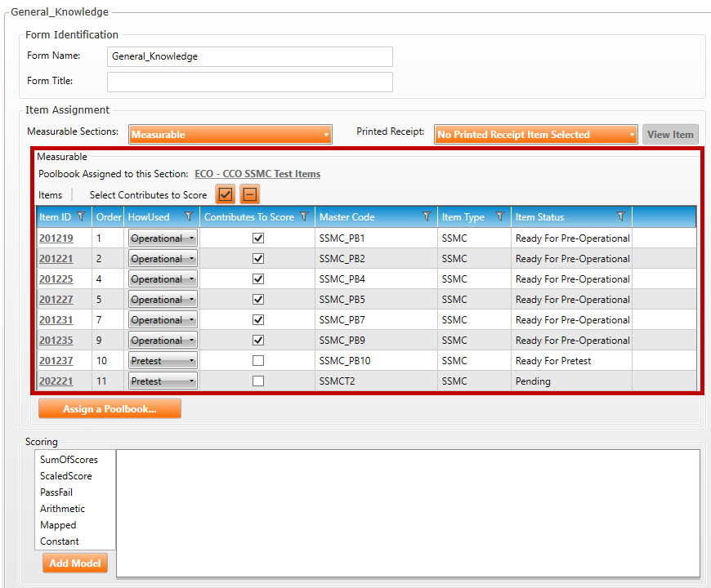Open HowUsed dropdown for item 201221
711x588 pixels.
163,259
